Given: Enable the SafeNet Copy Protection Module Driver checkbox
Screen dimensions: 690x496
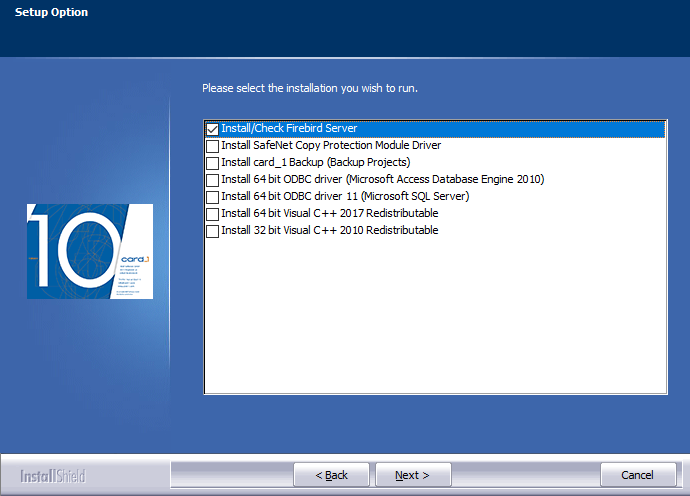Looking at the screenshot, I should tap(212, 146).
